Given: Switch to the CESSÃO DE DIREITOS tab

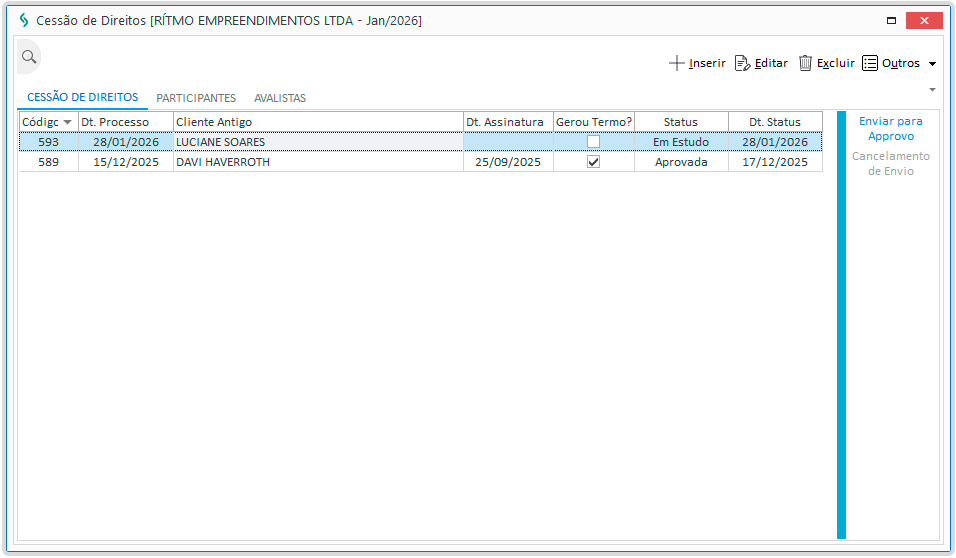Looking at the screenshot, I should coord(82,98).
